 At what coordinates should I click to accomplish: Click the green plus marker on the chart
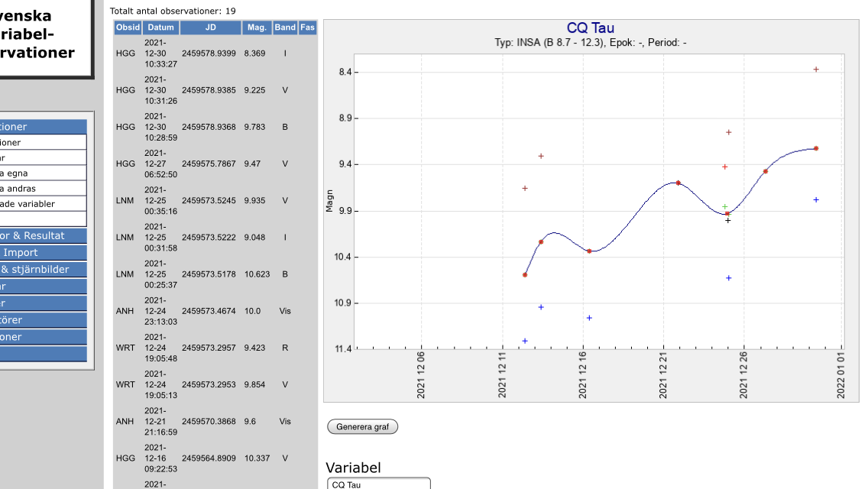coord(725,207)
